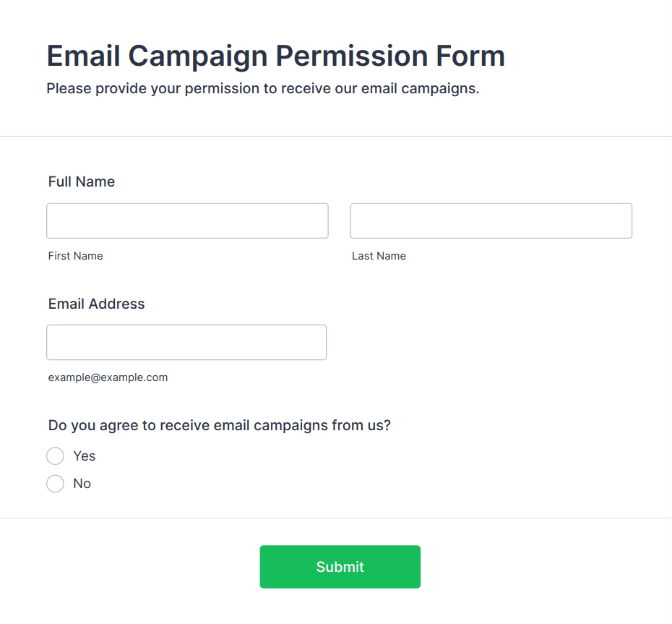Click the 'First Name' sublabel
This screenshot has height=624, width=672.
76,256
